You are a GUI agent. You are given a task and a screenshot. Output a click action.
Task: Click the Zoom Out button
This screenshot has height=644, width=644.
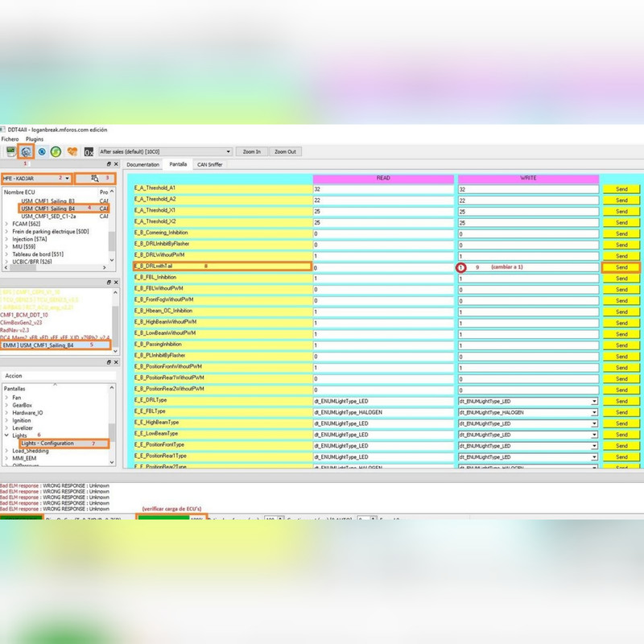285,151
